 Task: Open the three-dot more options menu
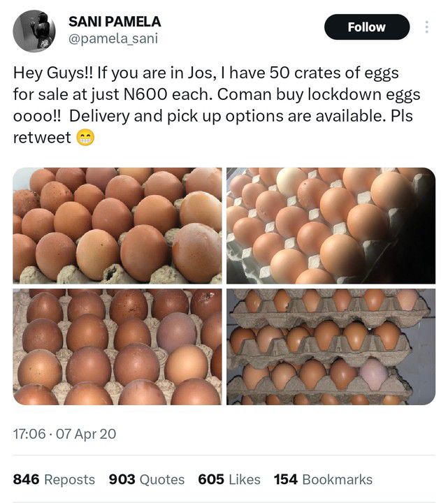tap(427, 27)
